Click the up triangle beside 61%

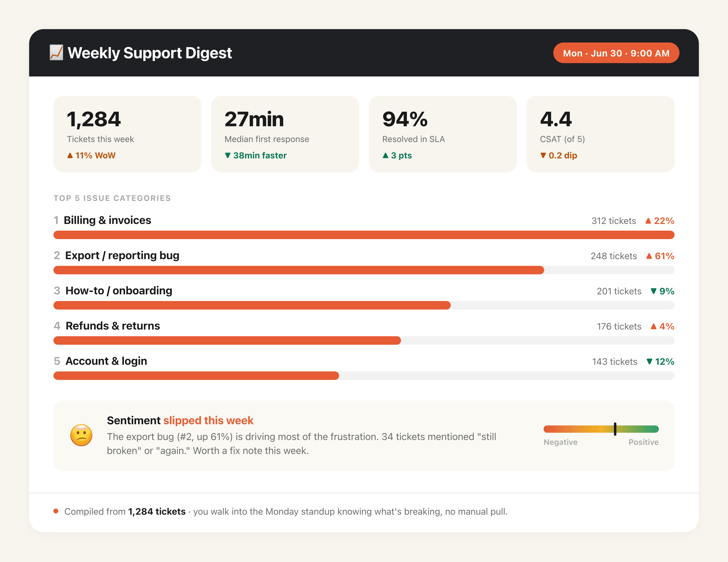tap(649, 256)
